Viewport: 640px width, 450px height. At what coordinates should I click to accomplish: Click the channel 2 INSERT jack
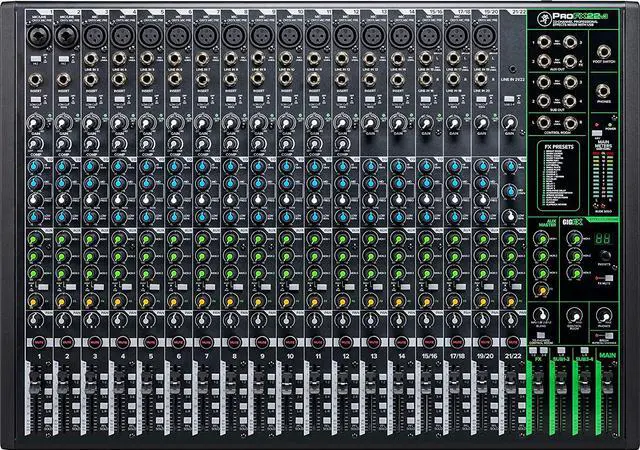pos(63,80)
